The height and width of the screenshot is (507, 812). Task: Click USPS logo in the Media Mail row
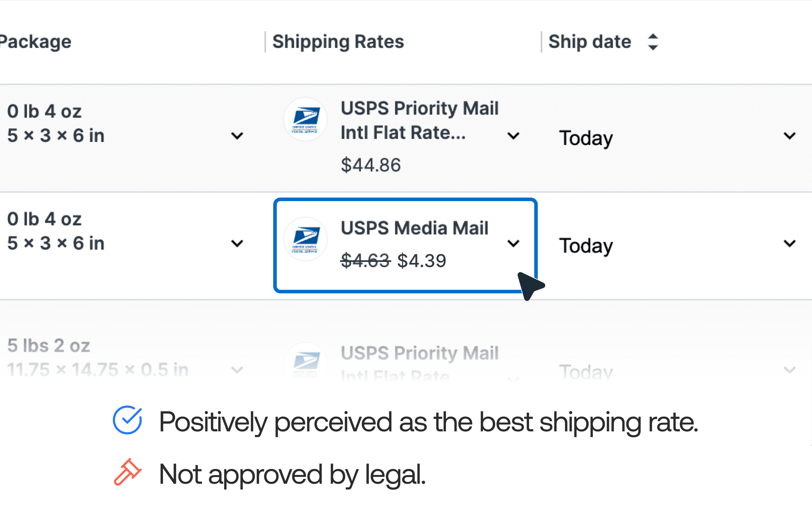click(x=305, y=239)
